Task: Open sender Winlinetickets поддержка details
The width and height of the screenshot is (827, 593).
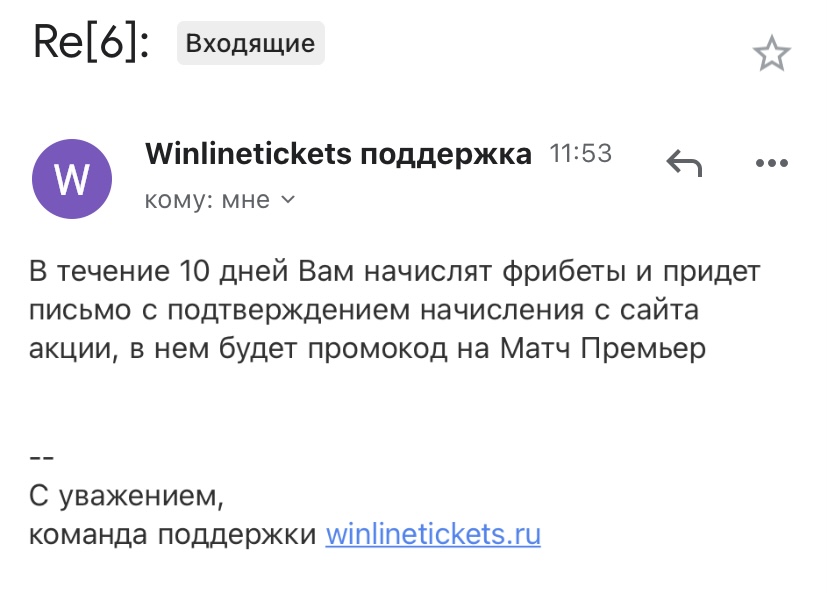Action: point(338,154)
